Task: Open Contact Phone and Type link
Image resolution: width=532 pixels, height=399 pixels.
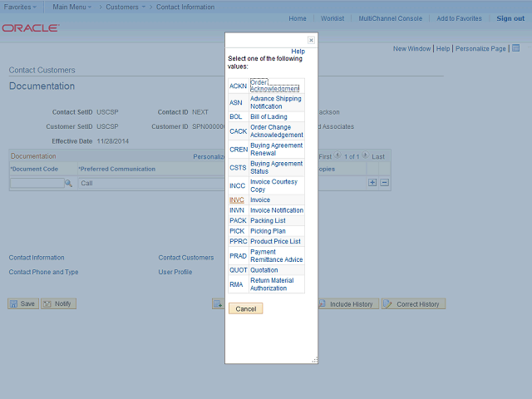Action: tap(43, 272)
